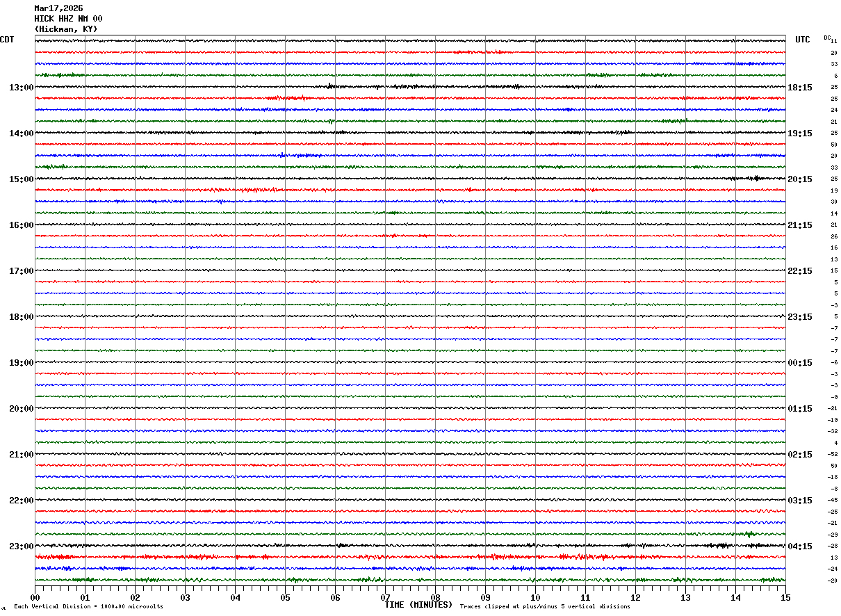Click minute tick label 14 on time axis
This screenshot has width=841, height=616.
coord(735,598)
